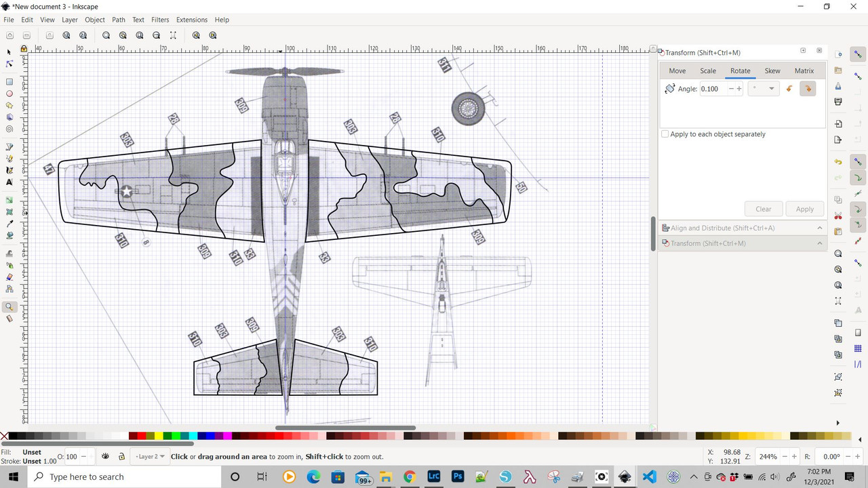This screenshot has height=488, width=868.
Task: Select the Node edit tool
Action: coord(9,64)
